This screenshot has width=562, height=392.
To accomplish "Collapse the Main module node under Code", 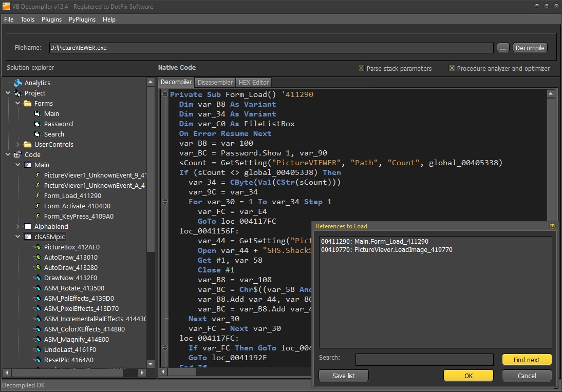I will point(17,165).
